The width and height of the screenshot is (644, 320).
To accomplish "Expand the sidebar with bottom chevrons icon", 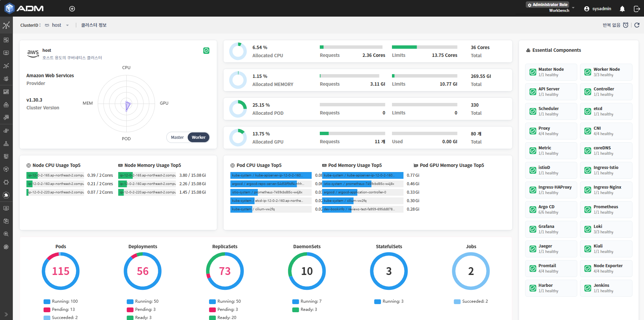I will click(x=6, y=314).
